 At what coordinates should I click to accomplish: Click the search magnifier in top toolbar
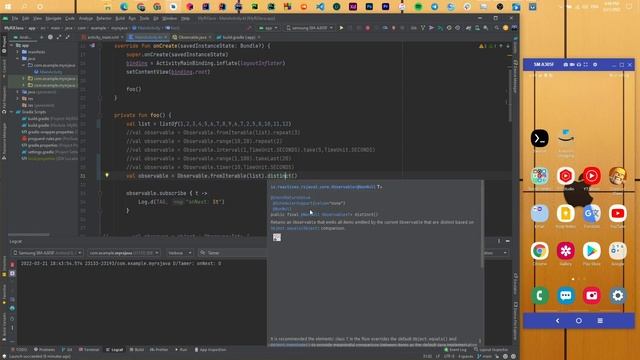tap(496, 28)
